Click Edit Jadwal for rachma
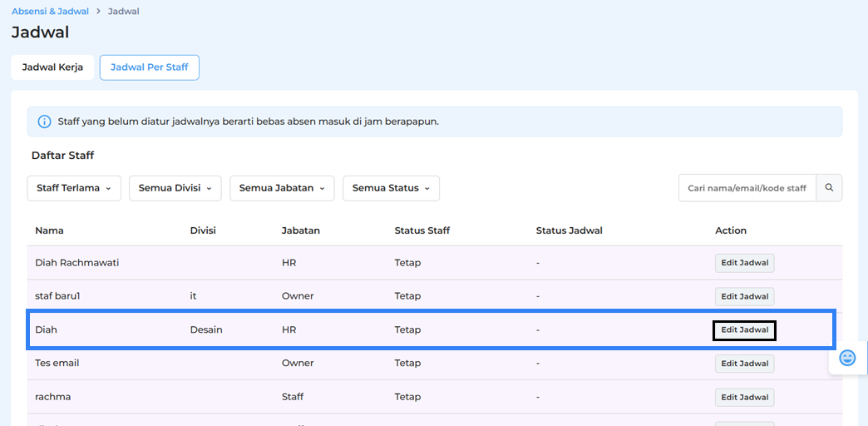 pyautogui.click(x=744, y=397)
